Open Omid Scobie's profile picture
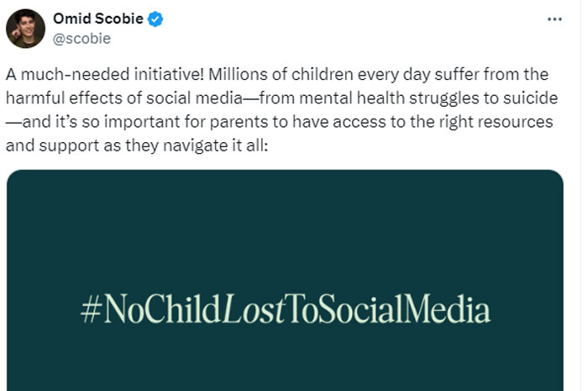The image size is (588, 391). 25,29
